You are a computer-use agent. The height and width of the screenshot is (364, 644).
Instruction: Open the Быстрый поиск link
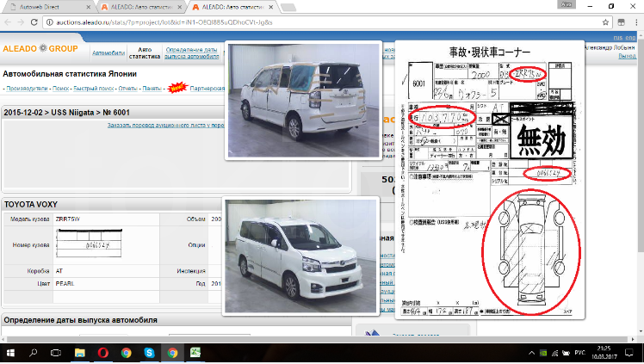pos(94,89)
